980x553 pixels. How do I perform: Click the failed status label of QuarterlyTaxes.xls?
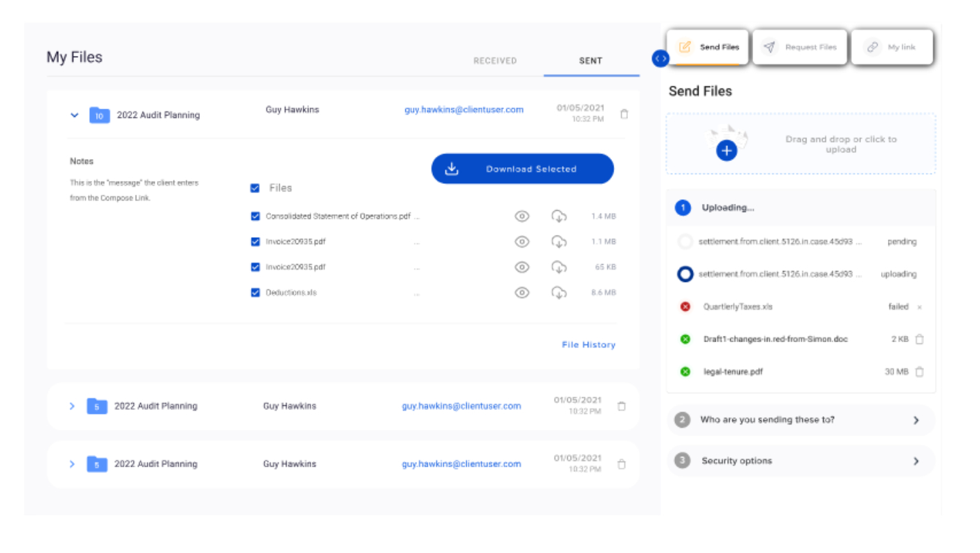pyautogui.click(x=898, y=306)
